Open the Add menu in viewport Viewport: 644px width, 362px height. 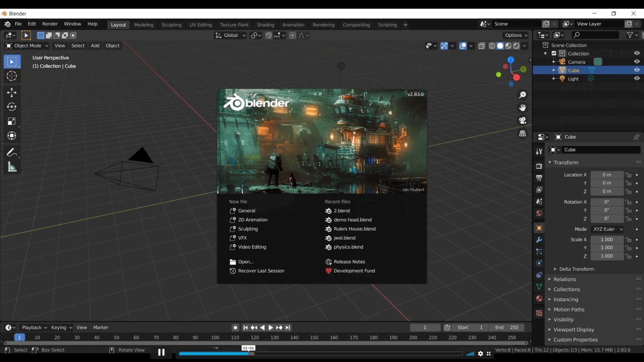point(95,46)
